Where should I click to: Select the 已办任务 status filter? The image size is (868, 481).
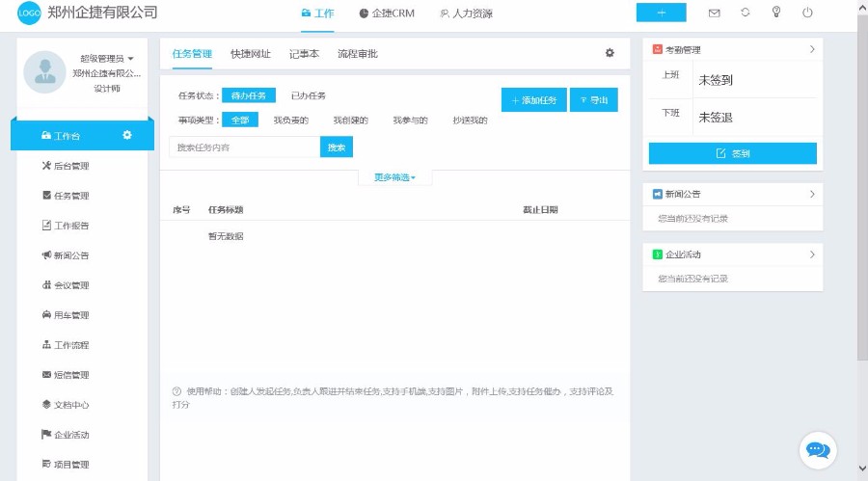tap(309, 95)
